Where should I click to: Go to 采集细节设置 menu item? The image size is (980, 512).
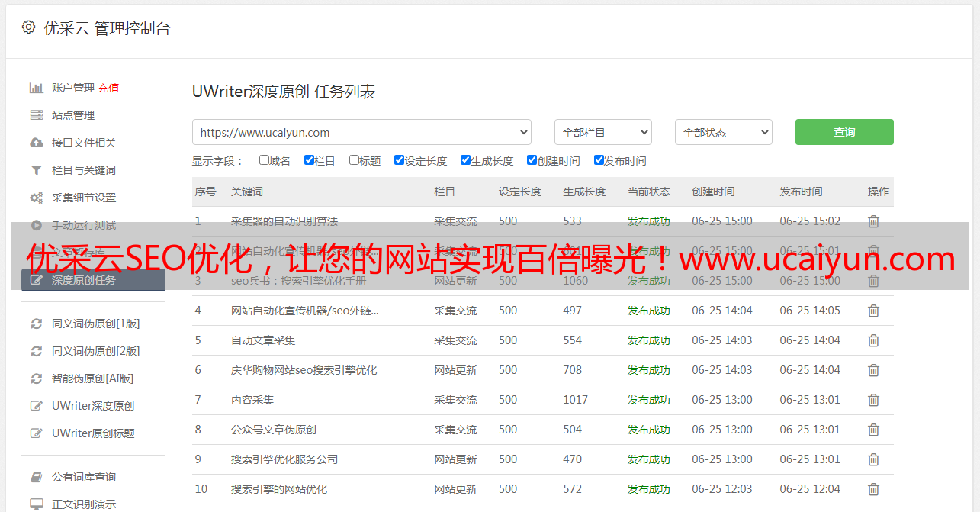coord(84,198)
